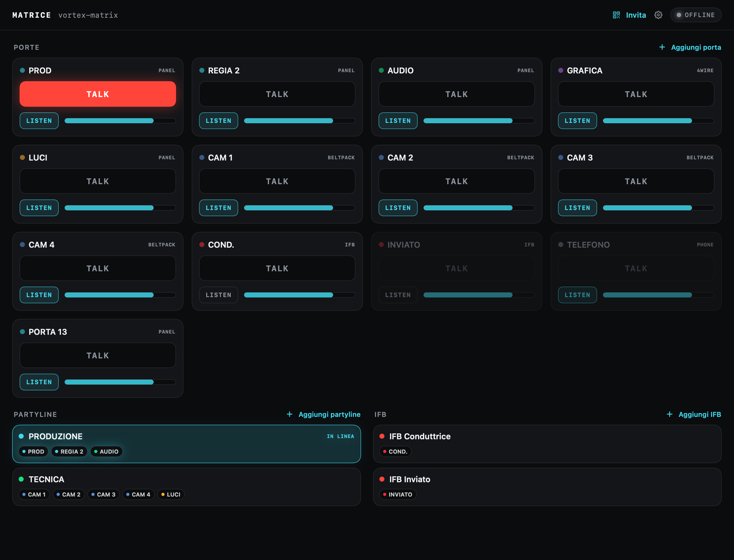Toggle LISTEN on the PROD port
This screenshot has width=734, height=560.
pos(39,121)
